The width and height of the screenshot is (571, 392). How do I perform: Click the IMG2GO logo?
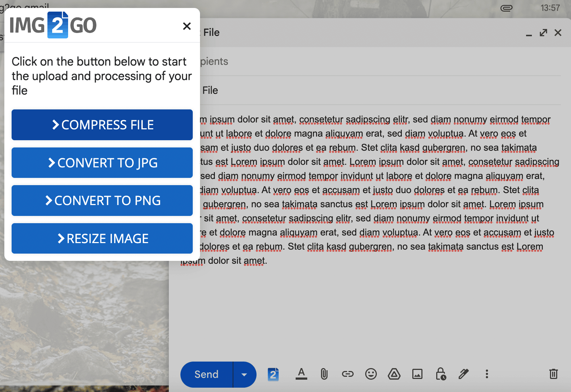[53, 25]
